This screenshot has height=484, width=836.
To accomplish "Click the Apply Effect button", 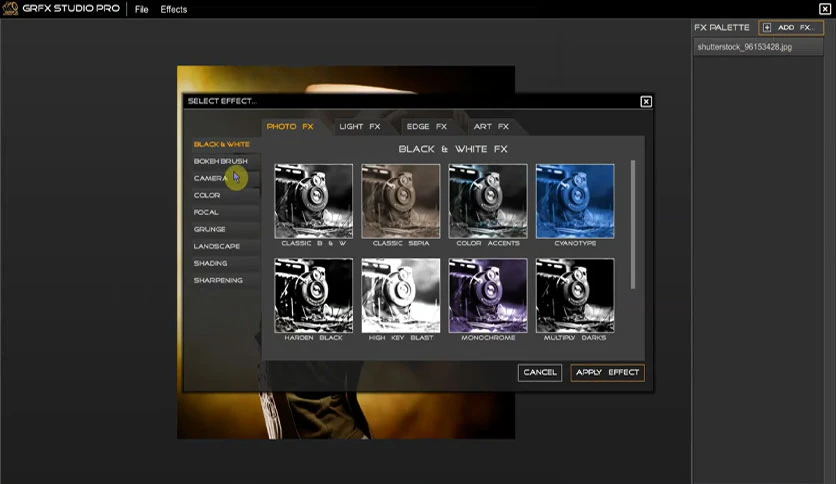I will pyautogui.click(x=607, y=373).
